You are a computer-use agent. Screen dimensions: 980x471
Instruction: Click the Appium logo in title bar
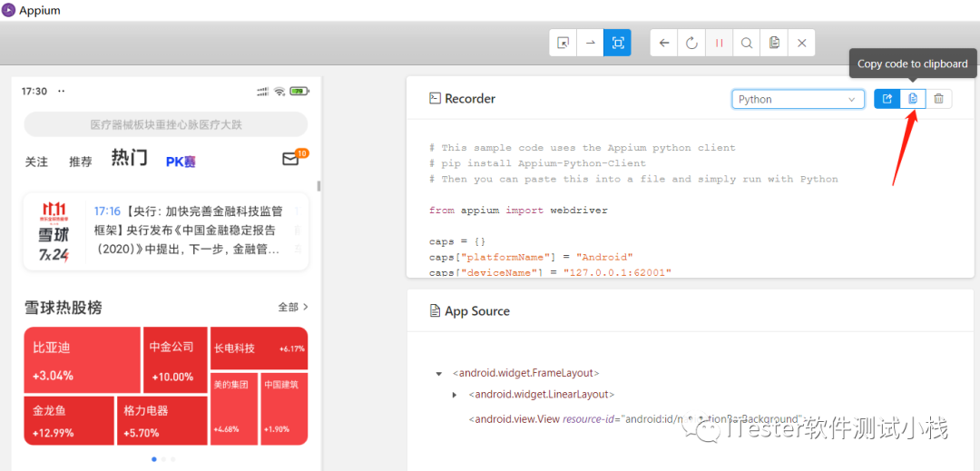point(9,11)
